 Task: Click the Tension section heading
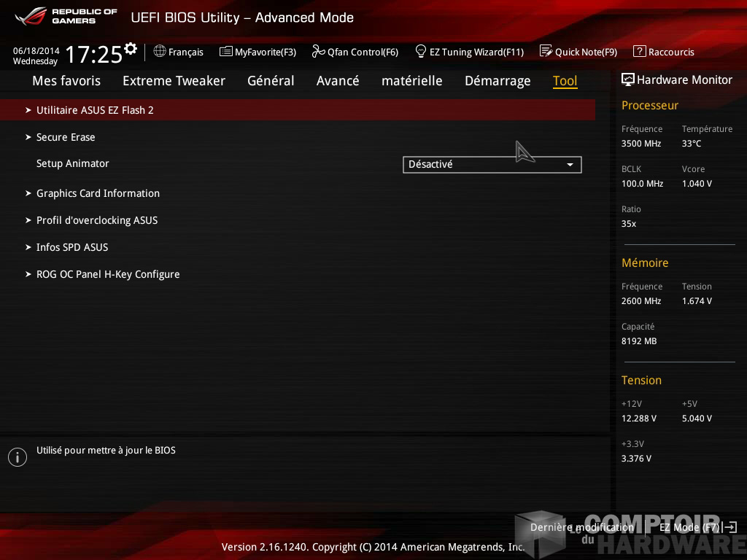[641, 381]
